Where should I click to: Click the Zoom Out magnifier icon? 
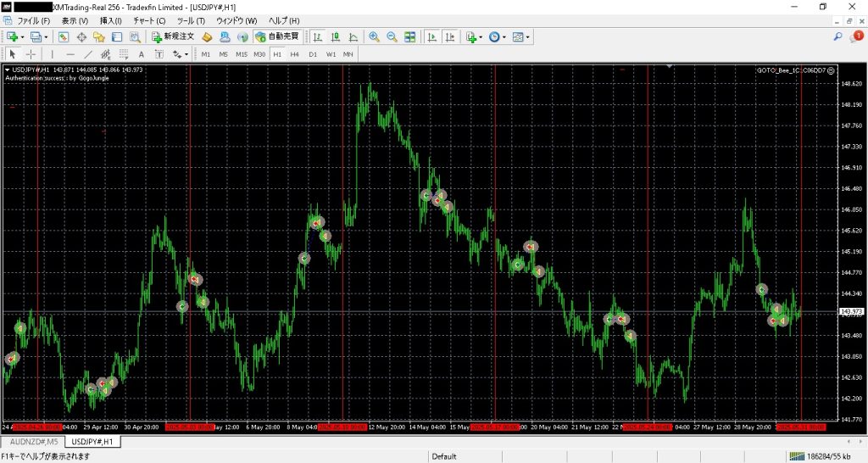[x=392, y=37]
